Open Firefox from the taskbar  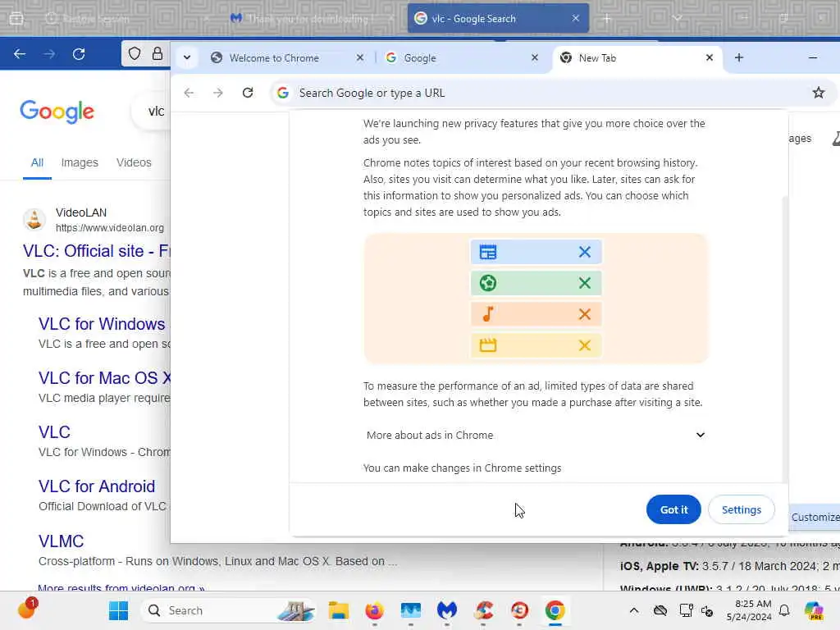(374, 610)
